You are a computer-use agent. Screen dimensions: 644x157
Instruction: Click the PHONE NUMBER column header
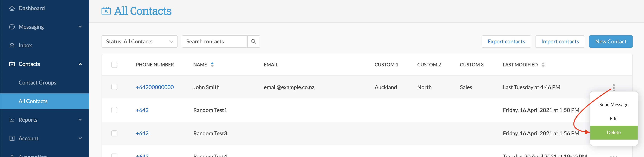[155, 65]
